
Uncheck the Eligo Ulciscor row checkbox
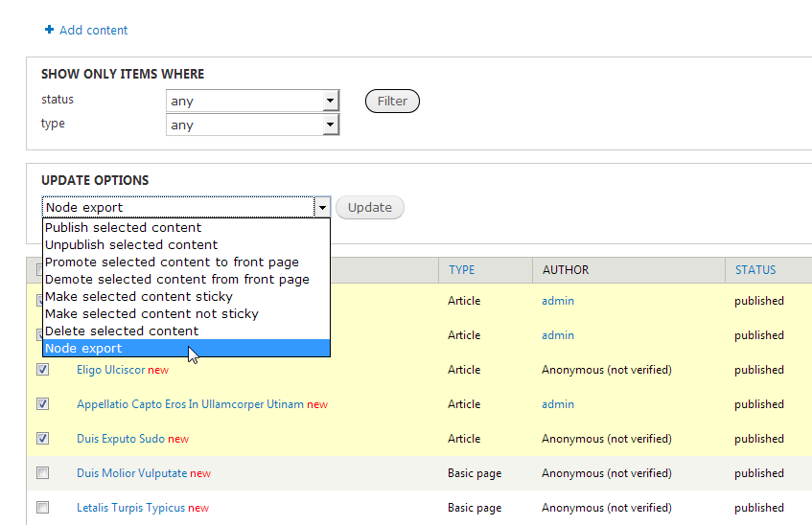coord(42,370)
